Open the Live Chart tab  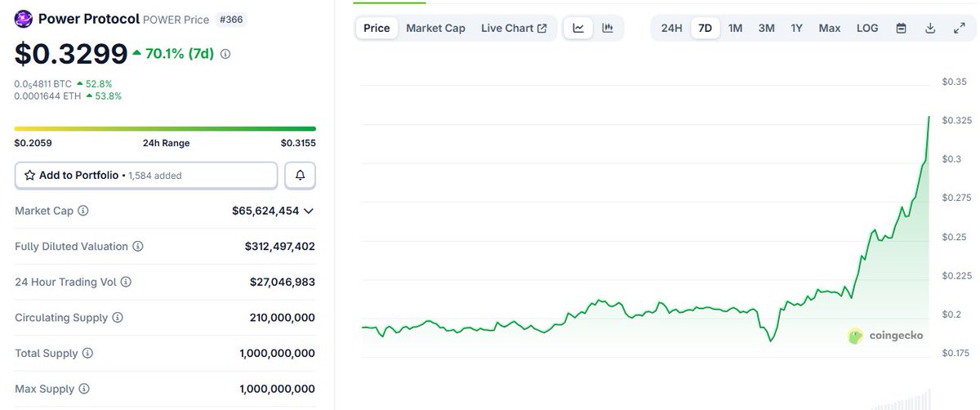click(514, 28)
